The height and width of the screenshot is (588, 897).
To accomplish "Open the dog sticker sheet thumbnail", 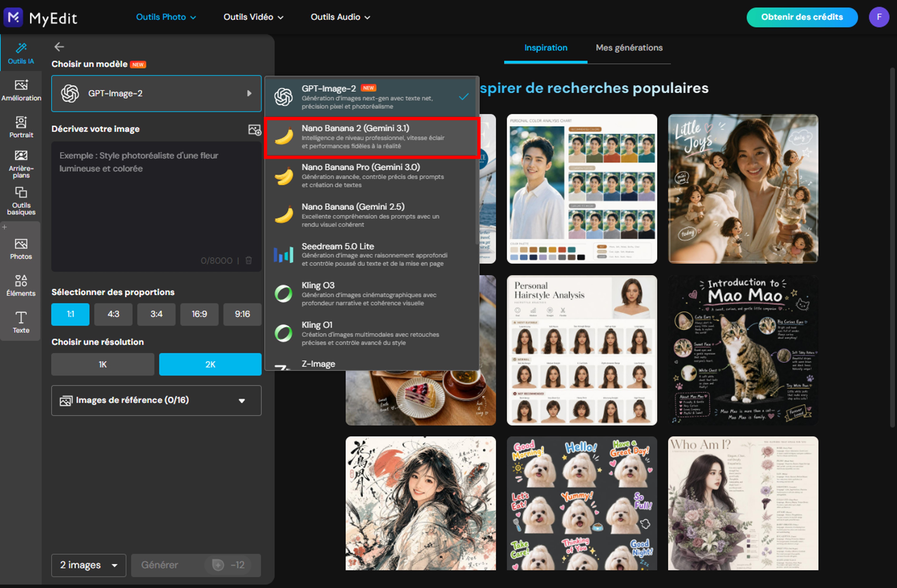I will (x=582, y=503).
